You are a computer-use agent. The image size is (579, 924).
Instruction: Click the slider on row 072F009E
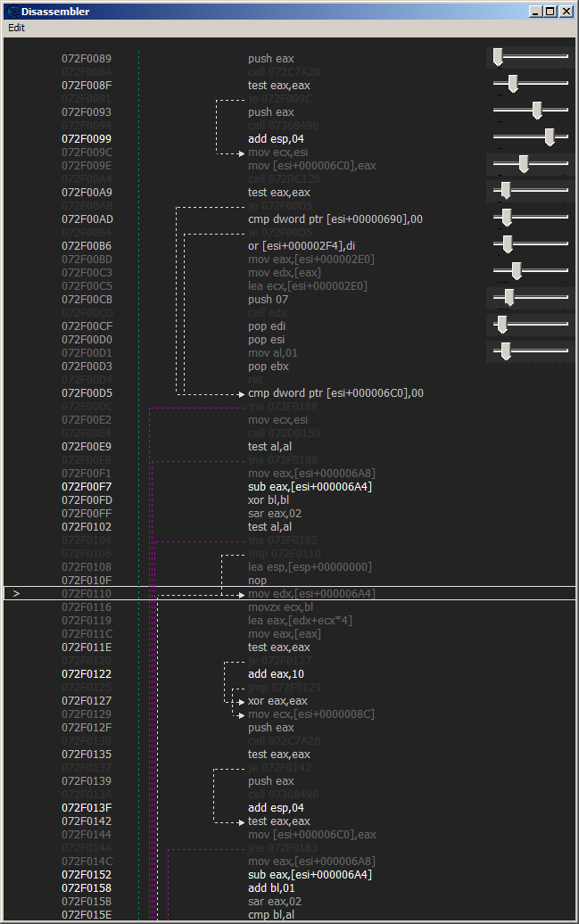point(531,164)
